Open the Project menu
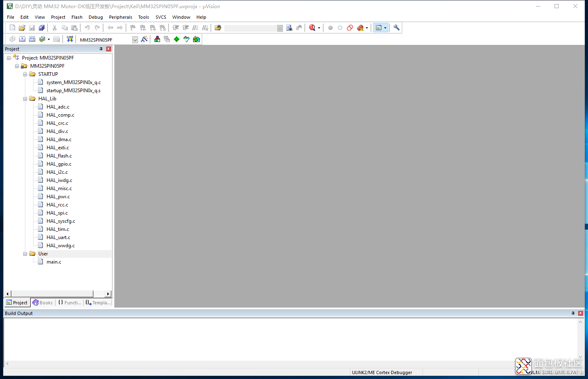The image size is (588, 379). tap(58, 17)
